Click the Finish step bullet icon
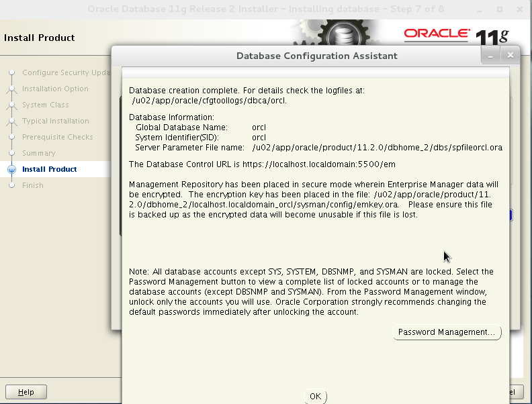 pos(11,185)
